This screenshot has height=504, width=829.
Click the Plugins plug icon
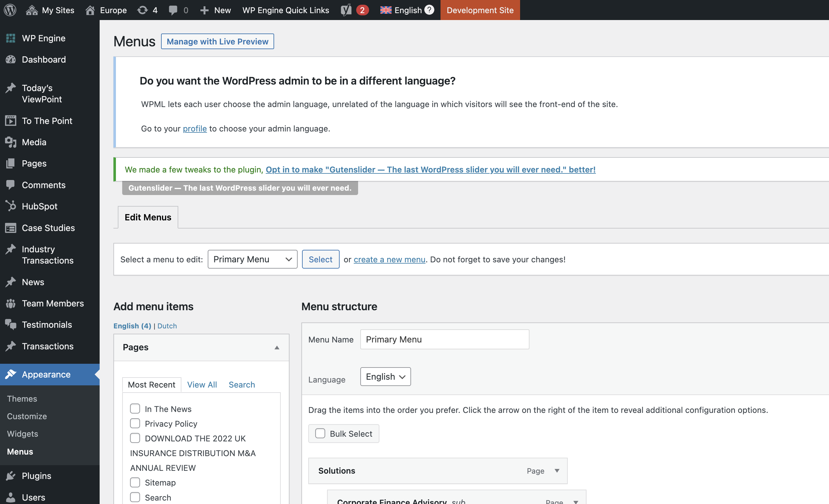tap(10, 476)
